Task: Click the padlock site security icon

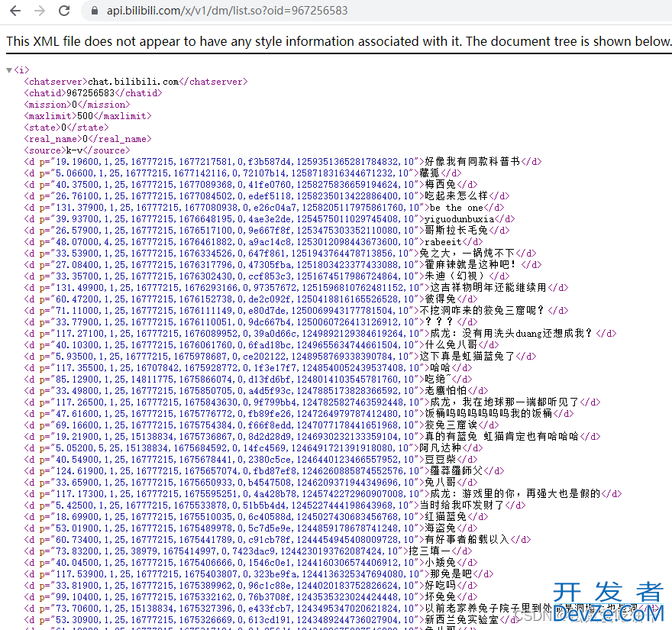Action: (x=95, y=11)
